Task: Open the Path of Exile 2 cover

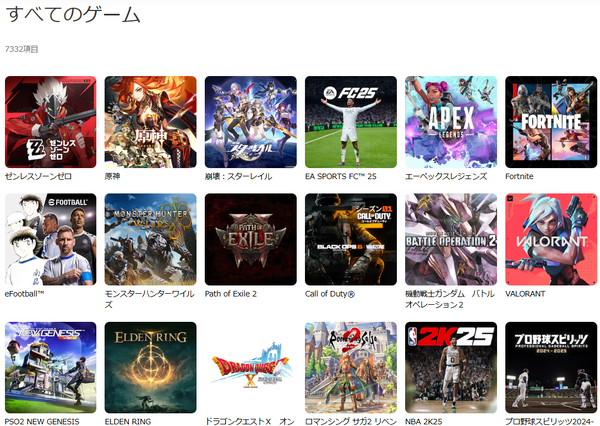Action: pyautogui.click(x=251, y=239)
